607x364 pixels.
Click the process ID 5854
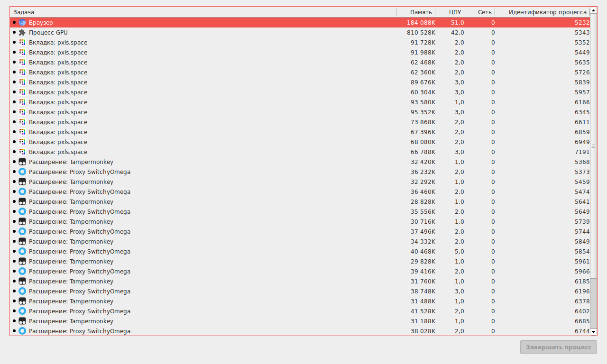582,252
